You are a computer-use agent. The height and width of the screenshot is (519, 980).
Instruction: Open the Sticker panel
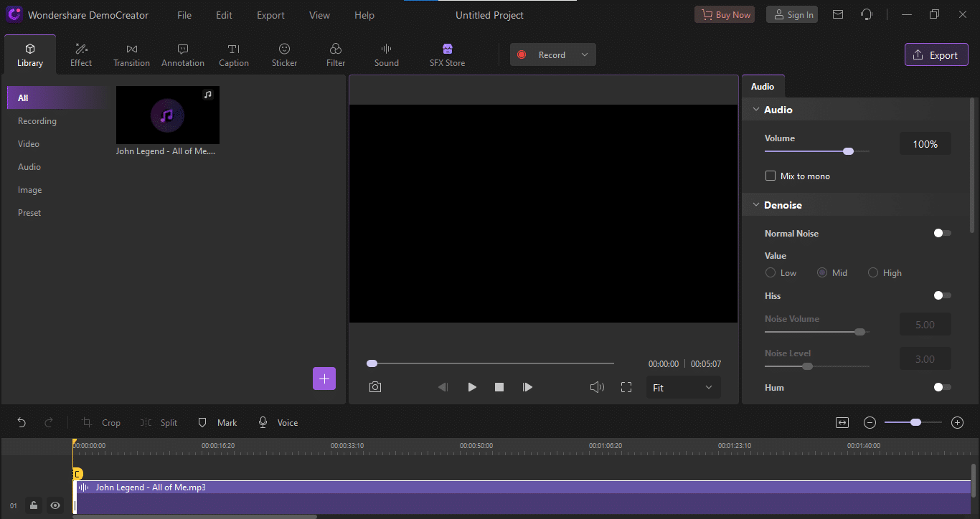click(284, 55)
